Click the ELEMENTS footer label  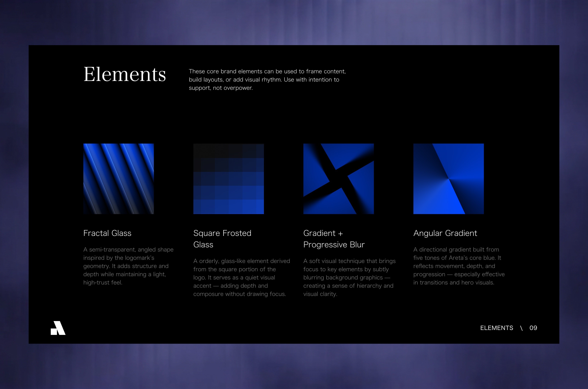[x=497, y=328]
